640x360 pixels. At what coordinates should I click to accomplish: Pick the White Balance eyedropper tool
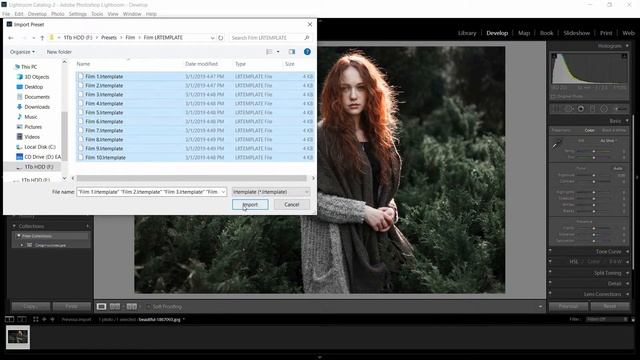pyautogui.click(x=557, y=144)
